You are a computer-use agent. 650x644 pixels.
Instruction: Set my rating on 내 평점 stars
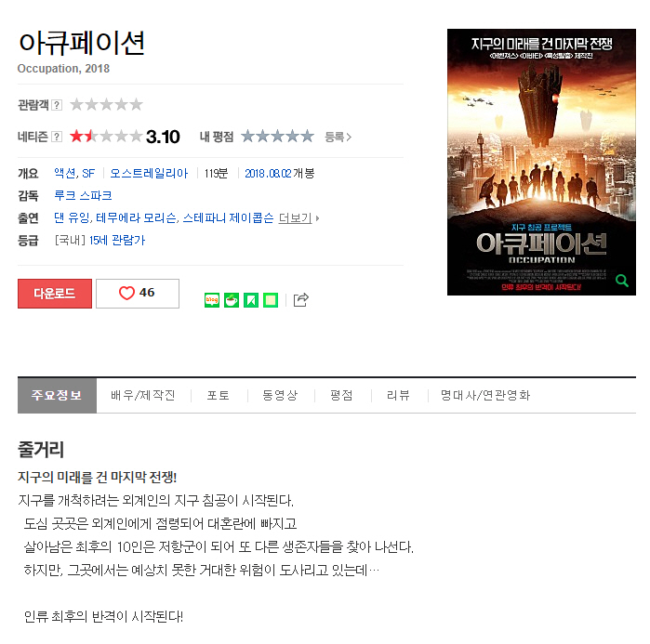(x=277, y=137)
